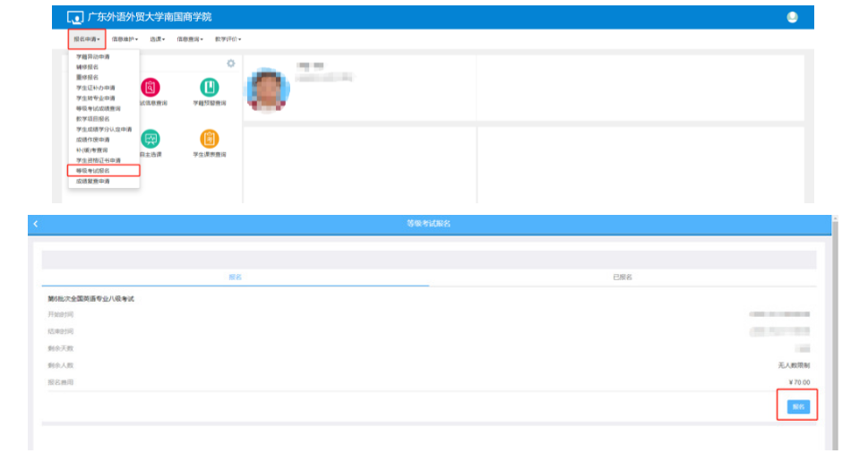Click the blue 报名 button

pos(798,406)
